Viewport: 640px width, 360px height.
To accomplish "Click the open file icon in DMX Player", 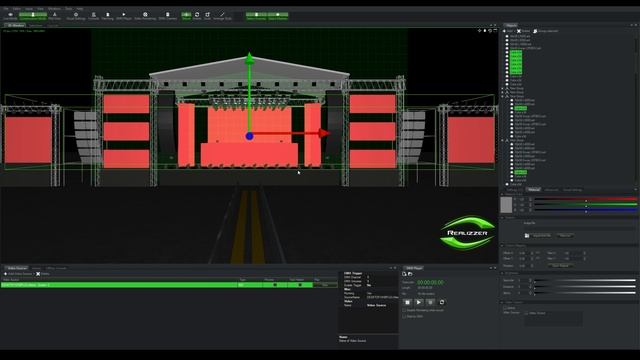I will coord(410,274).
